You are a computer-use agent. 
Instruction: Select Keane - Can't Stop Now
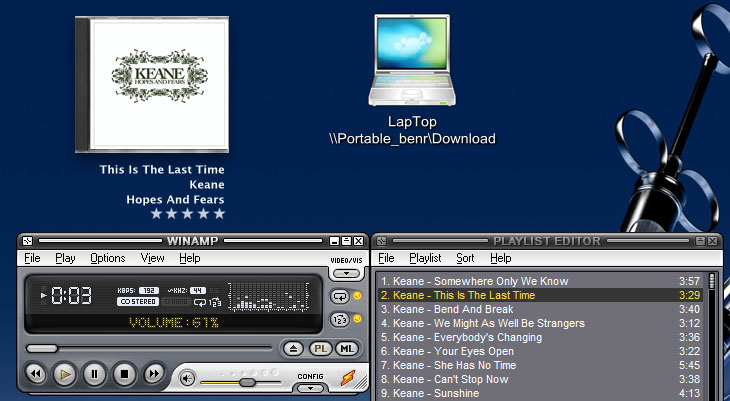tap(541, 379)
